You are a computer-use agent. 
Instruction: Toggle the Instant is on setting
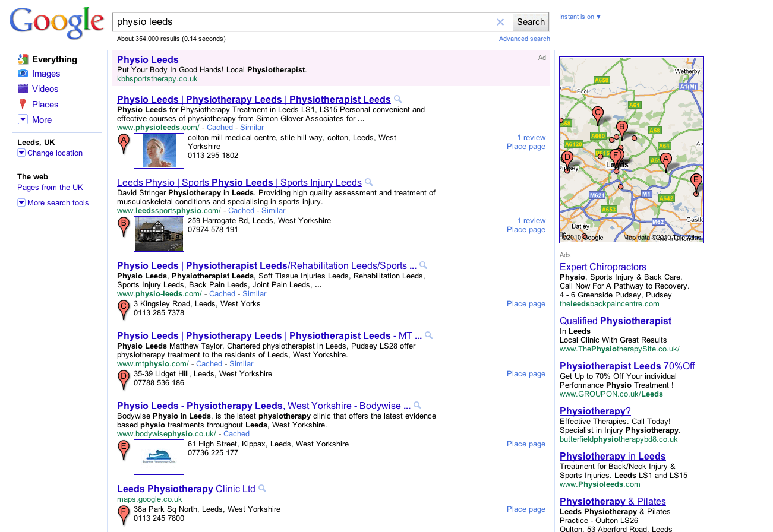coord(579,17)
